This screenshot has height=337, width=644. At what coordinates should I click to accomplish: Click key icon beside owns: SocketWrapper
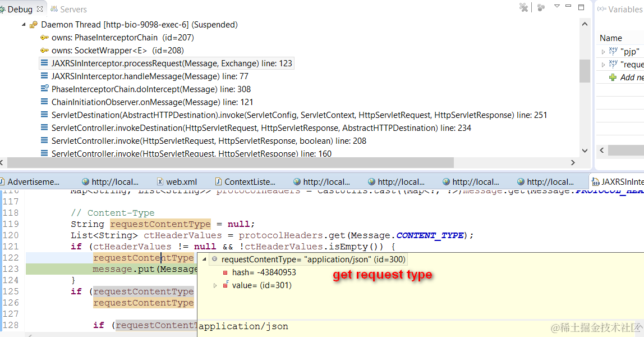point(44,50)
